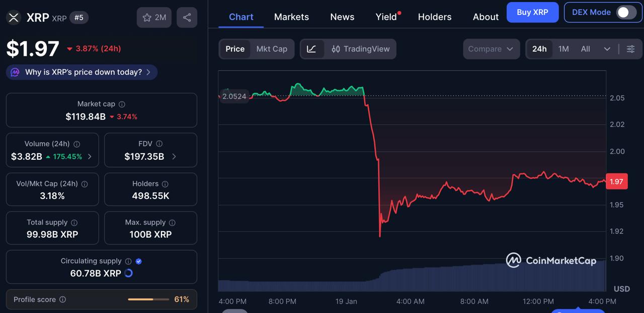Click the circulating supply verified badge
The height and width of the screenshot is (313, 644).
point(138,261)
